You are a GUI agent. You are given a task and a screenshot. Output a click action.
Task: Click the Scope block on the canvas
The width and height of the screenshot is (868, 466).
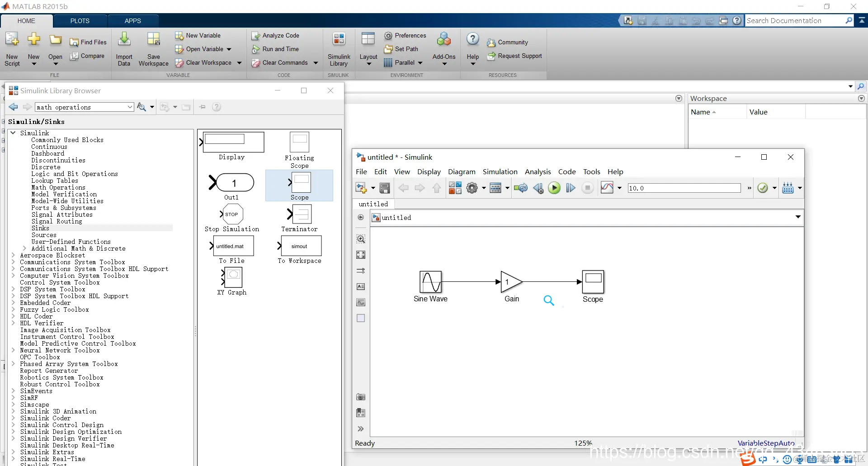pos(593,281)
